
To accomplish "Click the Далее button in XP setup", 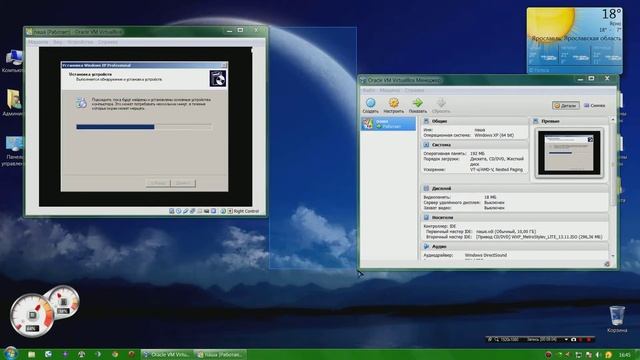I will click(x=183, y=183).
